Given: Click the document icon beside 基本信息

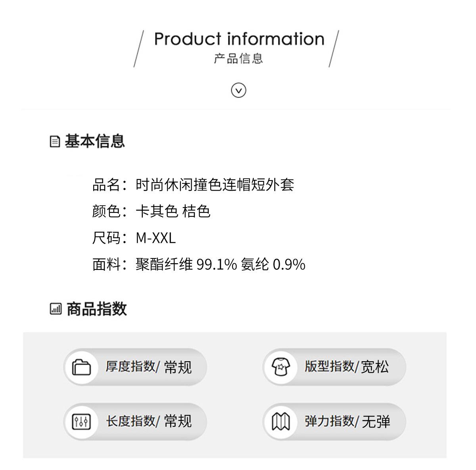Looking at the screenshot, I should click(x=55, y=141).
